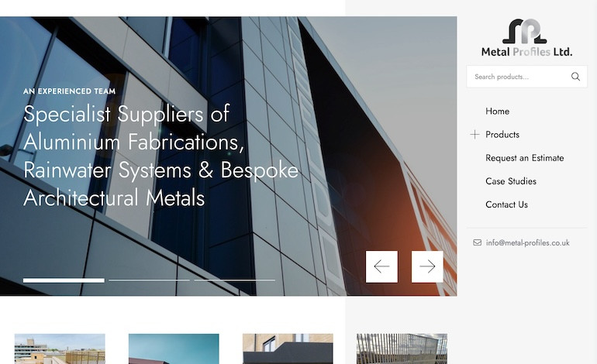Open the metal railing fence thumbnail
The height and width of the screenshot is (364, 597).
coord(402,349)
